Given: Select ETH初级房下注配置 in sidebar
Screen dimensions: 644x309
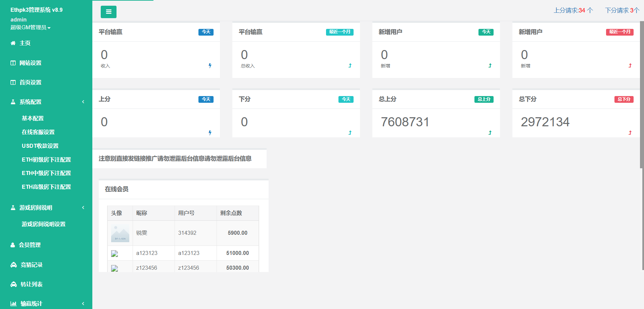Looking at the screenshot, I should coord(46,160).
